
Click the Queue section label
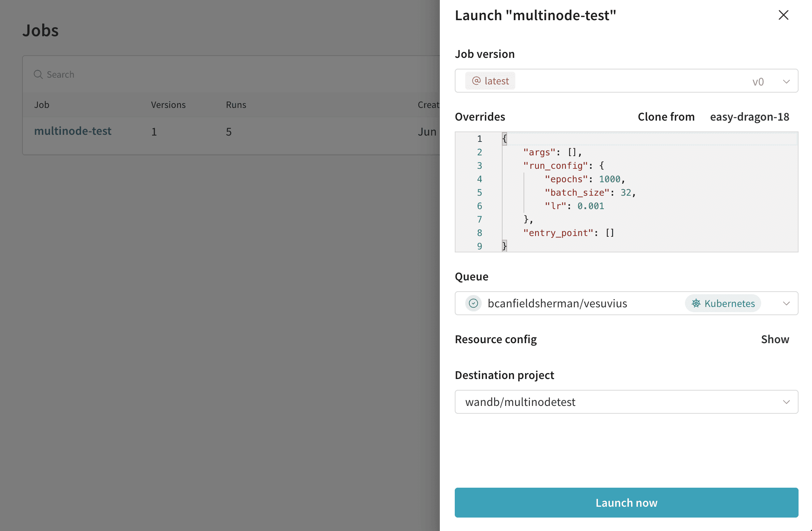472,276
